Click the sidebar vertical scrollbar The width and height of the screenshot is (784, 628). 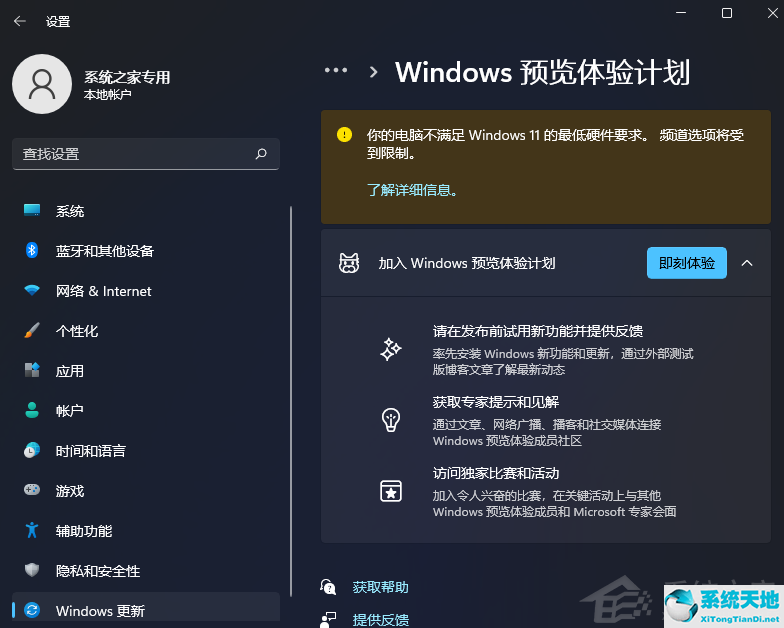click(290, 401)
